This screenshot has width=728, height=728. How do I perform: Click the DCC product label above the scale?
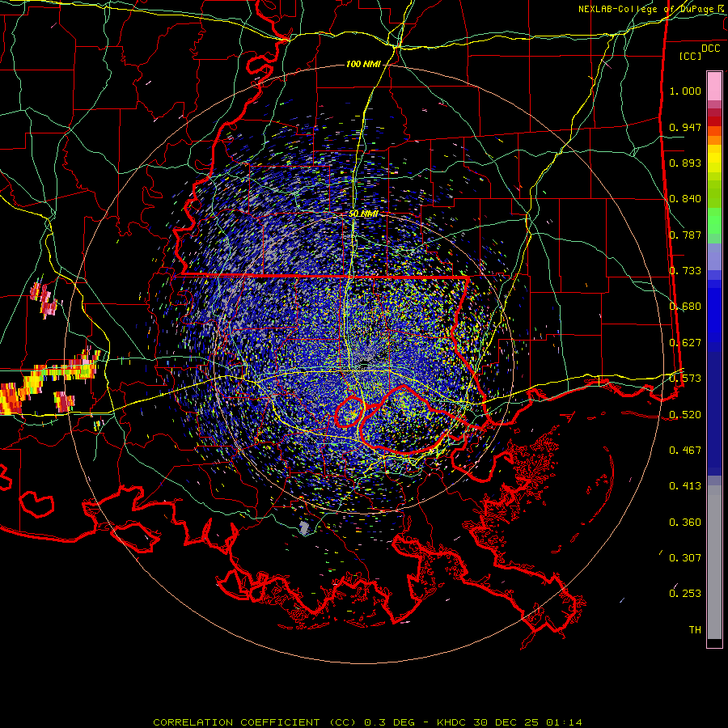coord(710,49)
